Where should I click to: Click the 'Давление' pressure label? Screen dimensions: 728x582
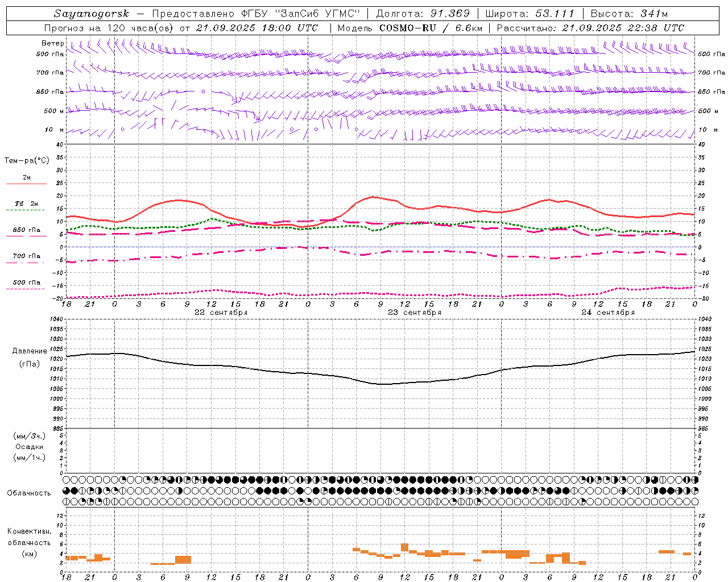(30, 351)
